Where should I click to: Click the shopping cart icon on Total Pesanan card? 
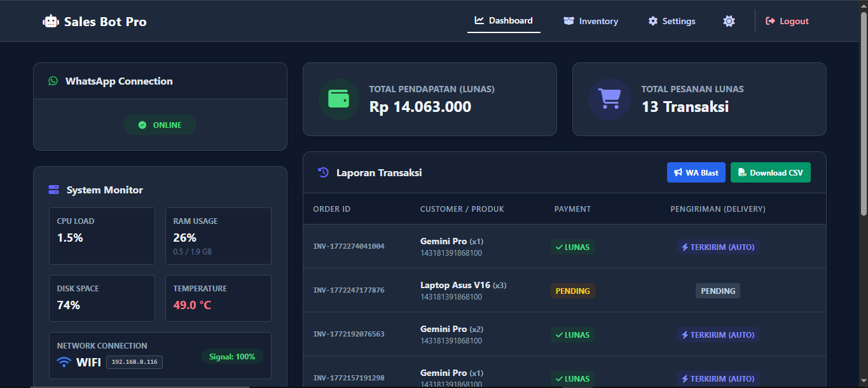609,99
